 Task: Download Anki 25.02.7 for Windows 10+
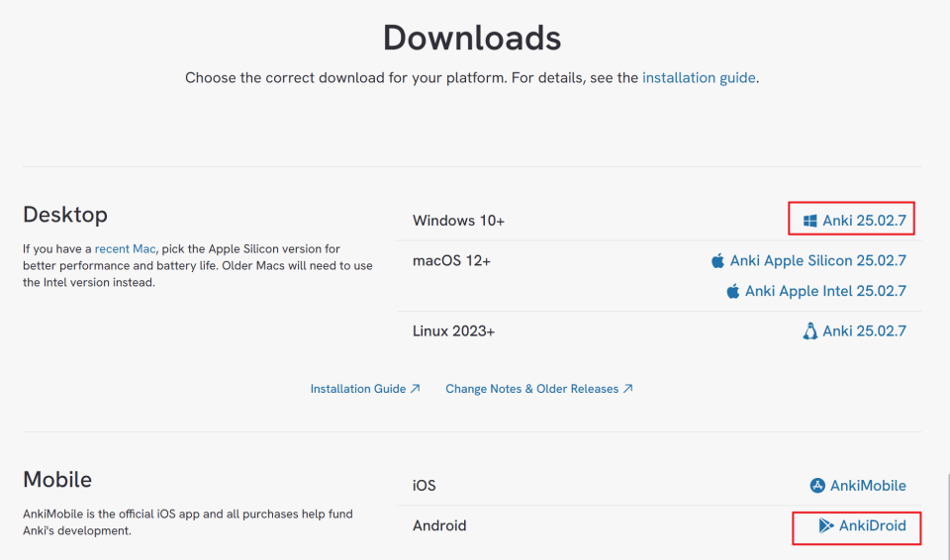pyautogui.click(x=854, y=221)
